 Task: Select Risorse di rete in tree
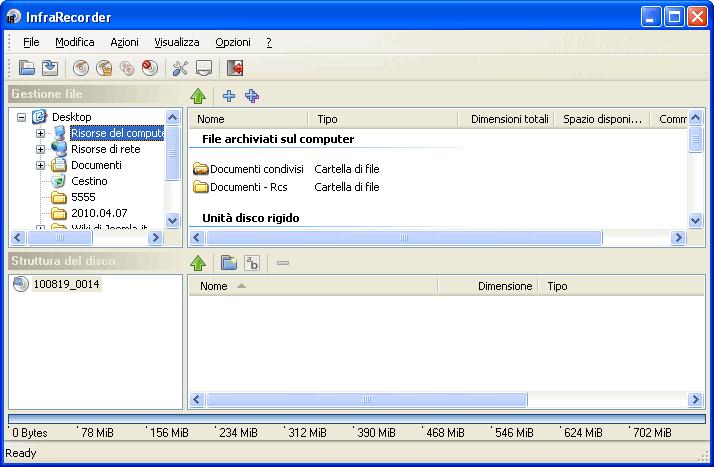pyautogui.click(x=105, y=149)
